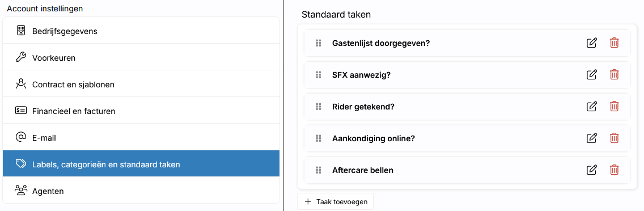Click drag handle of Gastenlijst doorgegeven
The height and width of the screenshot is (211, 644).
318,43
